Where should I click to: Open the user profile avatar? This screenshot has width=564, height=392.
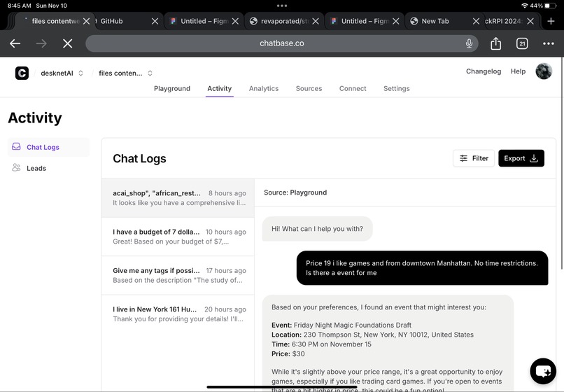point(544,71)
